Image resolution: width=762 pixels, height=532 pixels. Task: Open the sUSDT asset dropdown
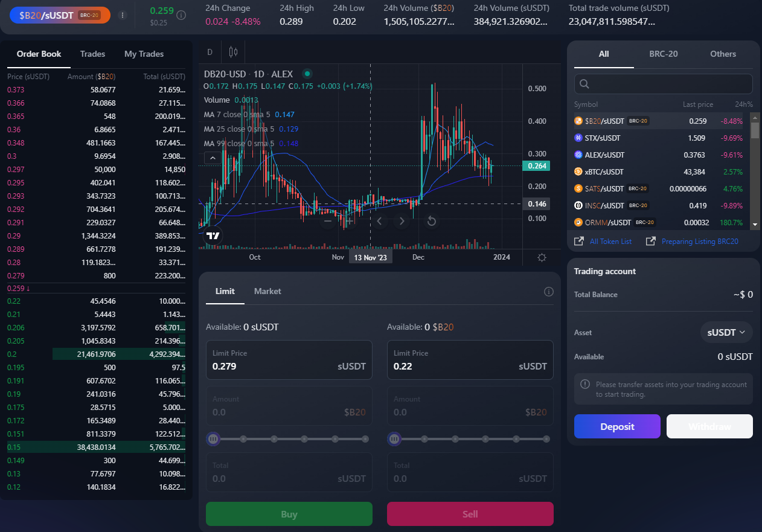726,332
